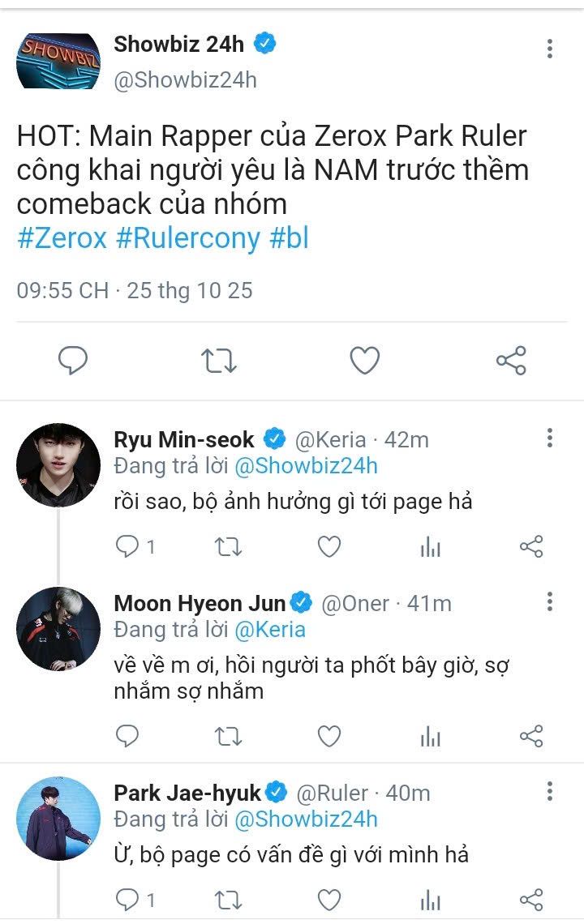Open Showbiz 24h profile picture
Viewport: 584px width, 924px height.
tap(58, 61)
